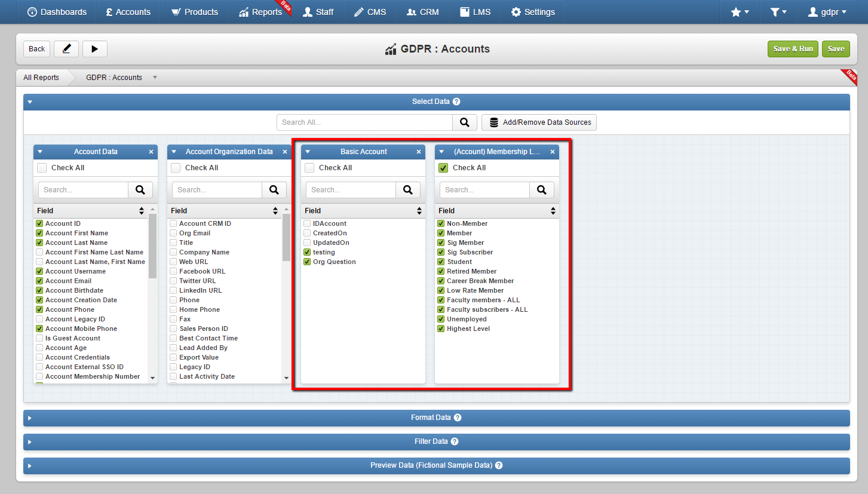Open the Dashboards menu
This screenshot has height=494, width=868.
coord(57,12)
